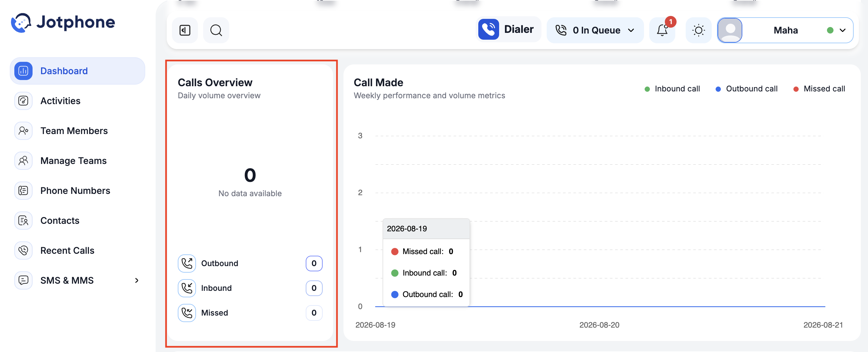Click the Jotphone logo

63,22
